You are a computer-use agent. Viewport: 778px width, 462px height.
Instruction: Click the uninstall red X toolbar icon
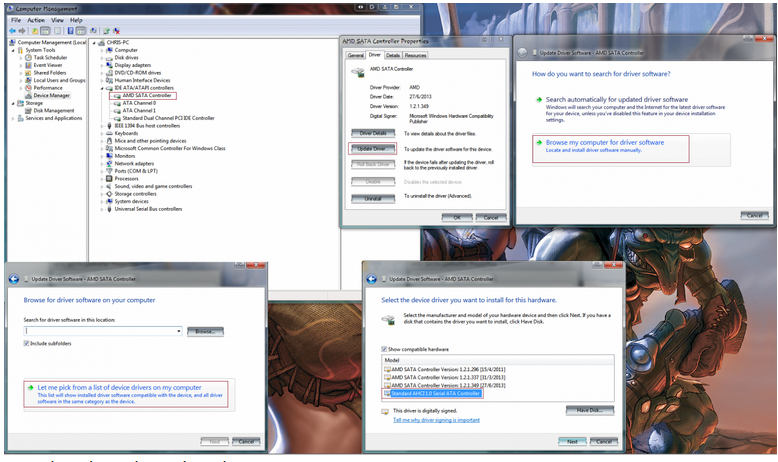click(x=117, y=31)
